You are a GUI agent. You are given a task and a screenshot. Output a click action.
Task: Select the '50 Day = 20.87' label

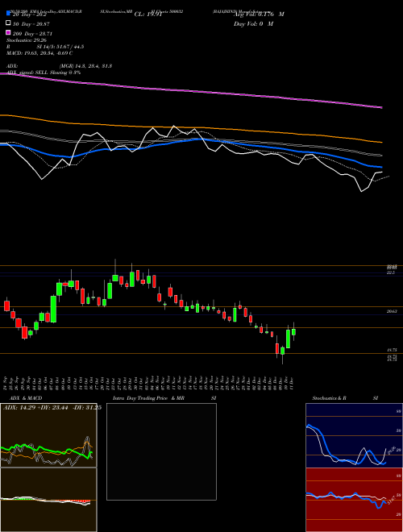31,24
